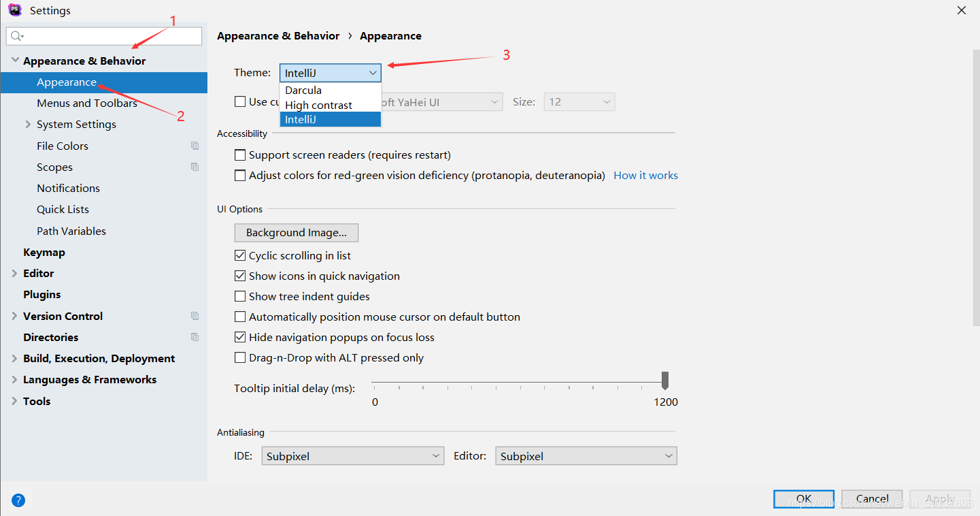Enable Show tree indent guides
Screen dimensions: 980x516
[240, 297]
